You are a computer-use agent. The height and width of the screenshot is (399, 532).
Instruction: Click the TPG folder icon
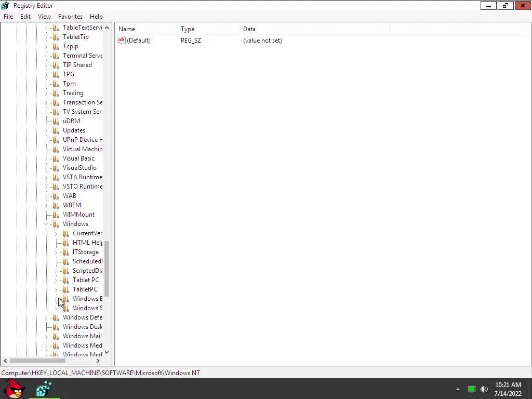pos(56,74)
